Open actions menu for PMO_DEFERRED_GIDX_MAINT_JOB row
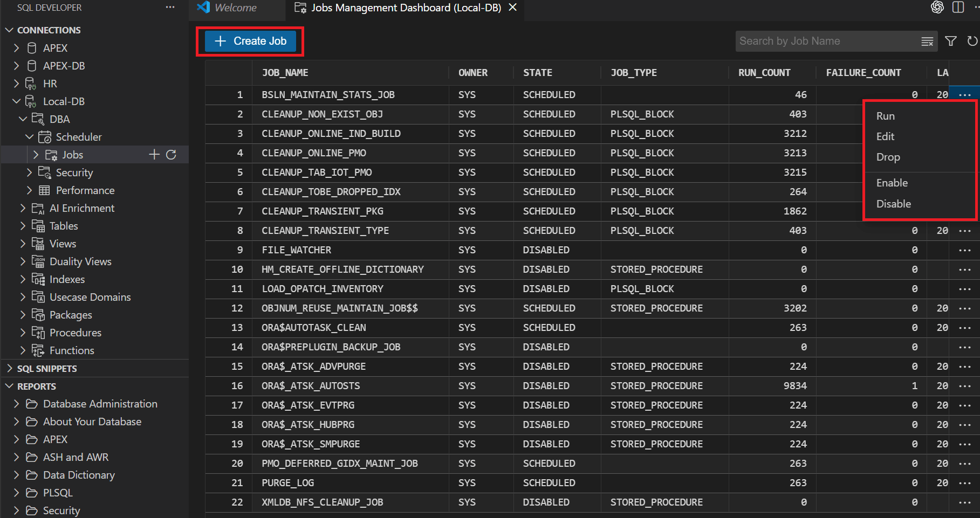 (x=964, y=464)
